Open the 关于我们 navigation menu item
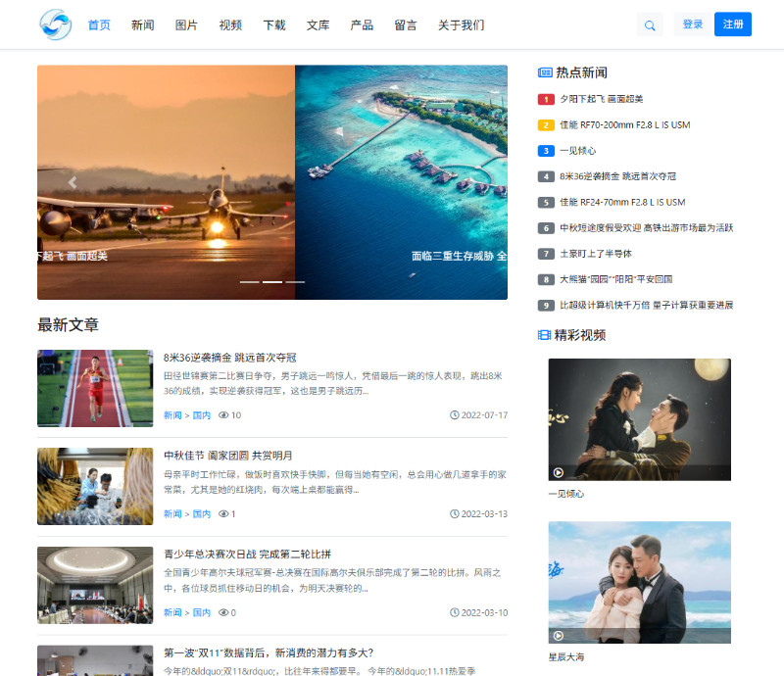This screenshot has width=784, height=676. pos(461,25)
